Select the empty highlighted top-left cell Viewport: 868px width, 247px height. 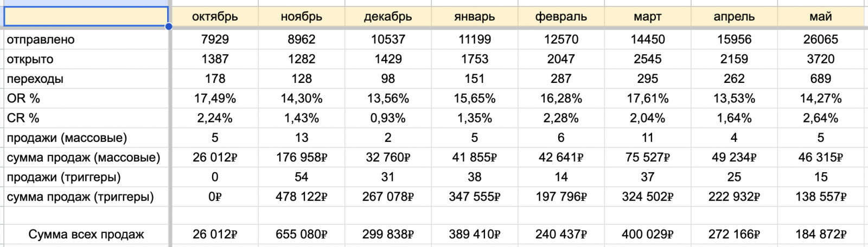[x=86, y=16]
